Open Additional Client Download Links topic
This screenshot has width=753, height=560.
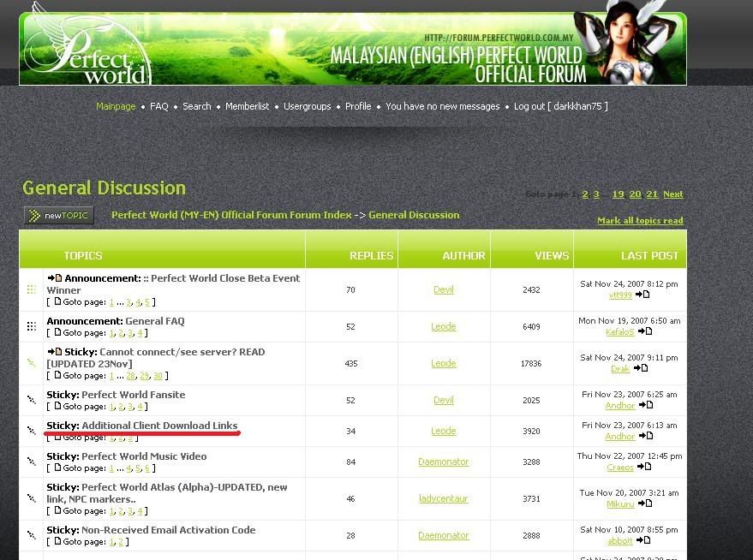click(159, 426)
